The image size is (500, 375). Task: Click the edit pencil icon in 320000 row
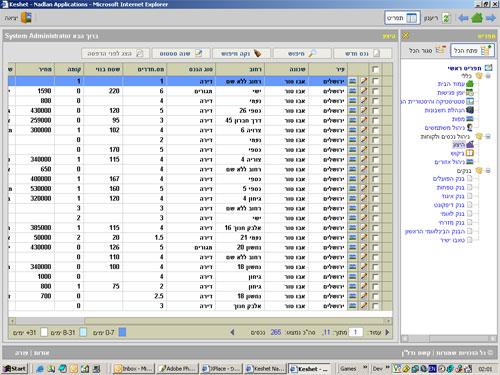[x=364, y=198]
